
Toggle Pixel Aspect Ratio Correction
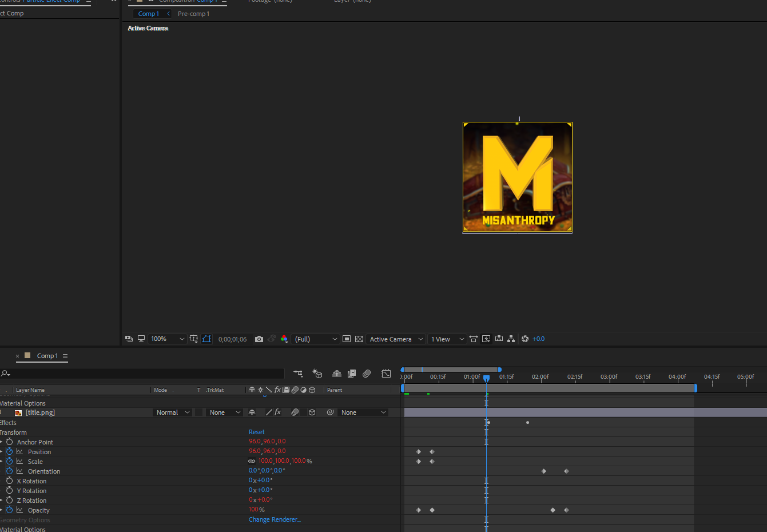(x=474, y=339)
